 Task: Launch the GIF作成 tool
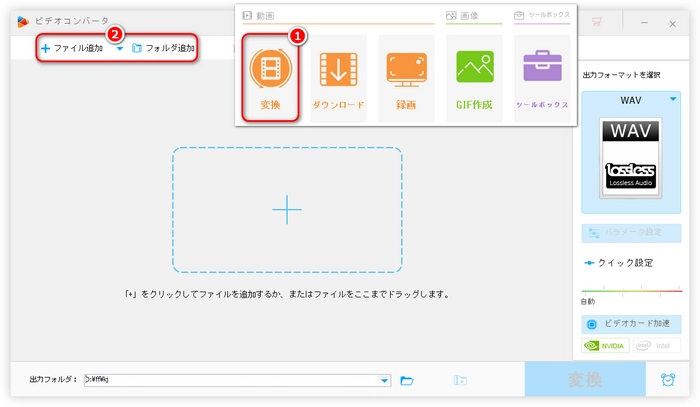pyautogui.click(x=475, y=68)
